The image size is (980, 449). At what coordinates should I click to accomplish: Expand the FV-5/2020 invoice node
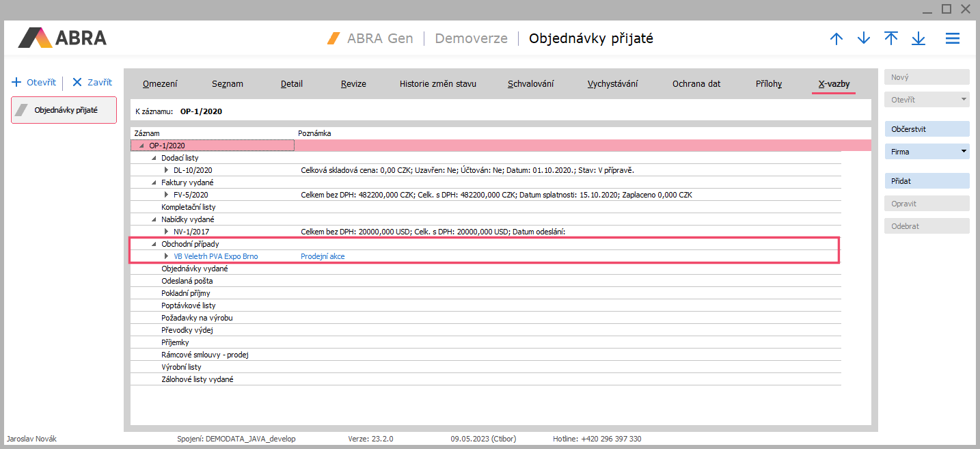(x=166, y=195)
